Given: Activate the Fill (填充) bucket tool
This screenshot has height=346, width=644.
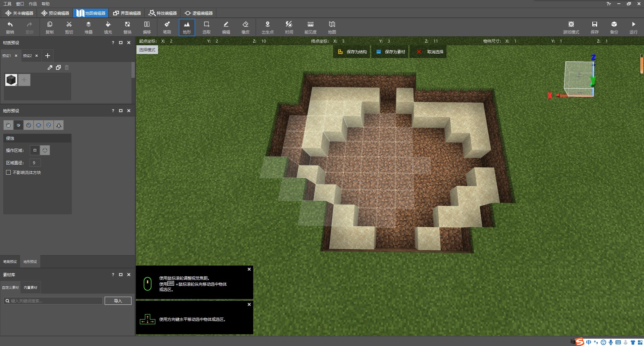Looking at the screenshot, I should (x=108, y=27).
